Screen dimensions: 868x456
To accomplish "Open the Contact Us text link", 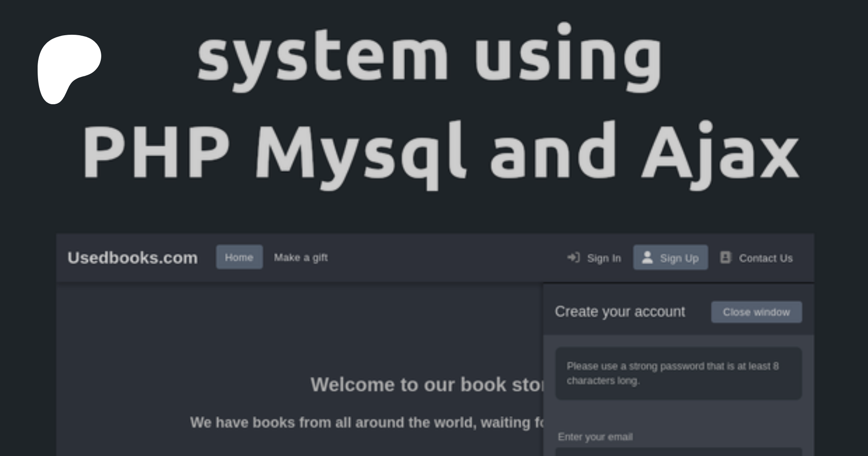I will coord(765,259).
